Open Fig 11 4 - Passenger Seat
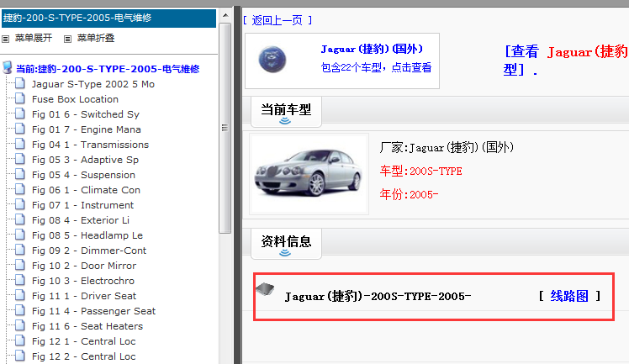The image size is (629, 364). pos(93,311)
